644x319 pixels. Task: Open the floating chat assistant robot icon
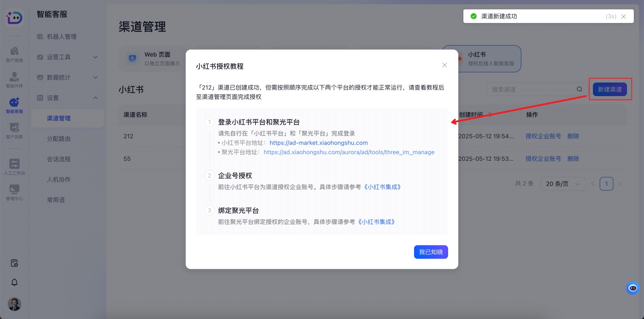click(632, 288)
